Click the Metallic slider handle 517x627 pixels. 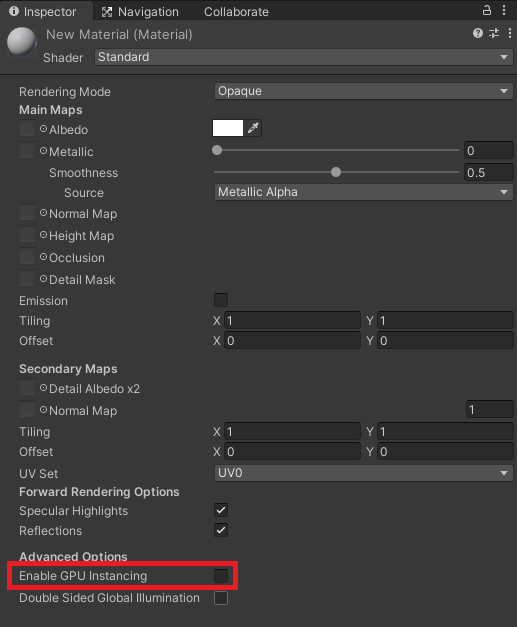[x=217, y=150]
